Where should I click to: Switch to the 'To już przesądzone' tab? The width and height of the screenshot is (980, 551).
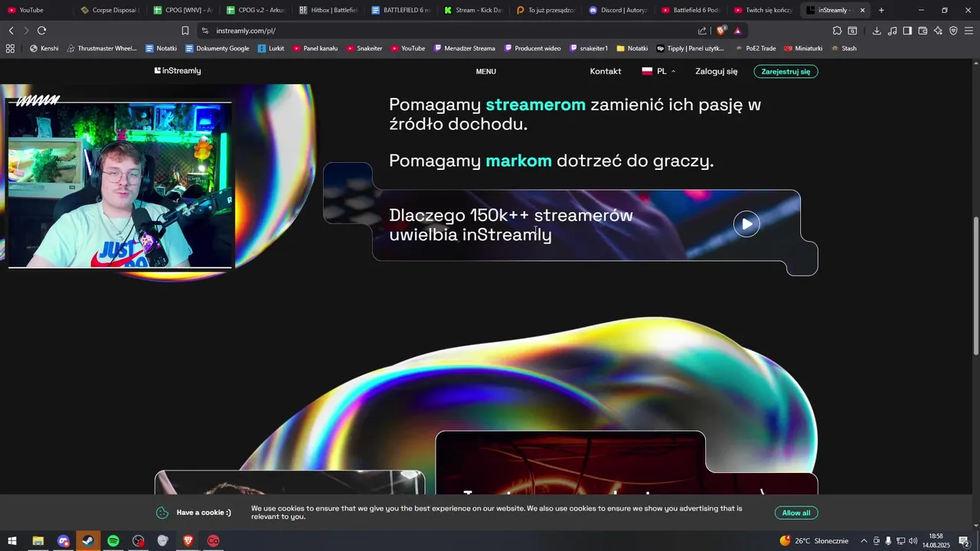click(x=546, y=10)
